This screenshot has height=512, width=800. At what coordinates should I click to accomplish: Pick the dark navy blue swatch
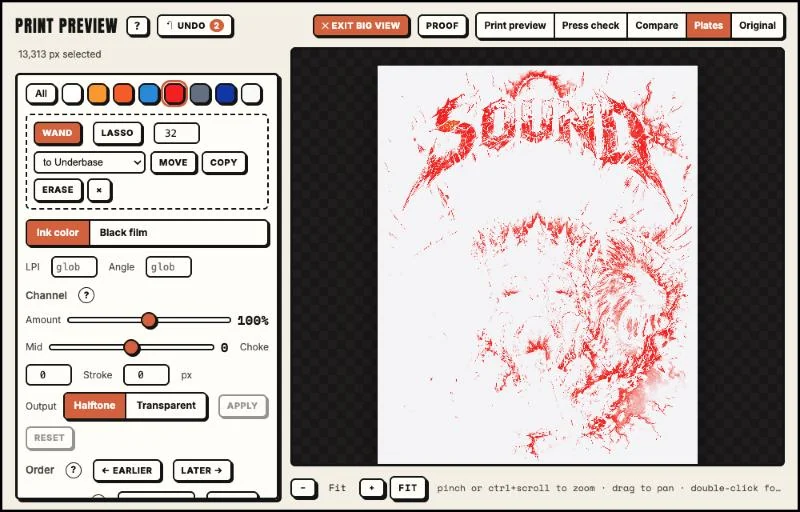click(226, 94)
